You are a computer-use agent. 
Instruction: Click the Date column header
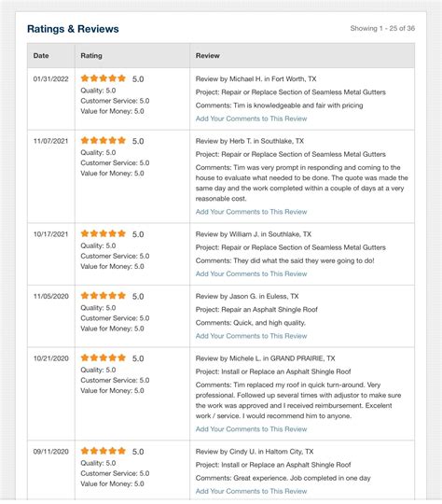click(41, 56)
